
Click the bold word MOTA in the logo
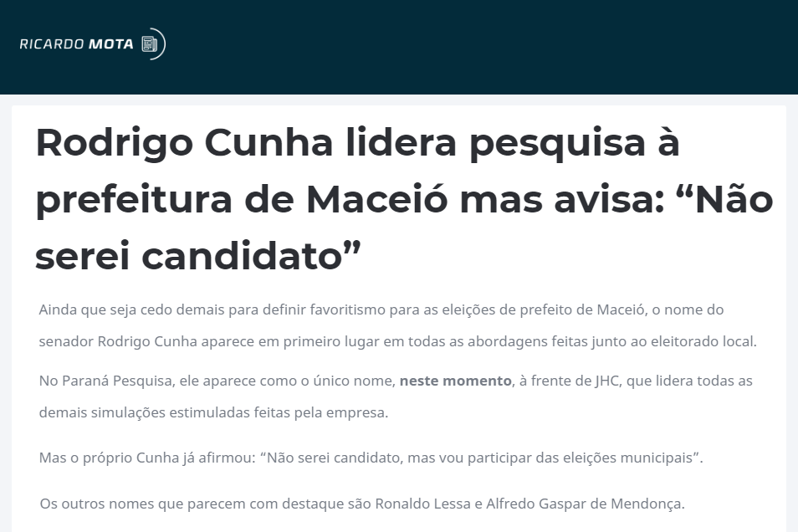pos(110,44)
